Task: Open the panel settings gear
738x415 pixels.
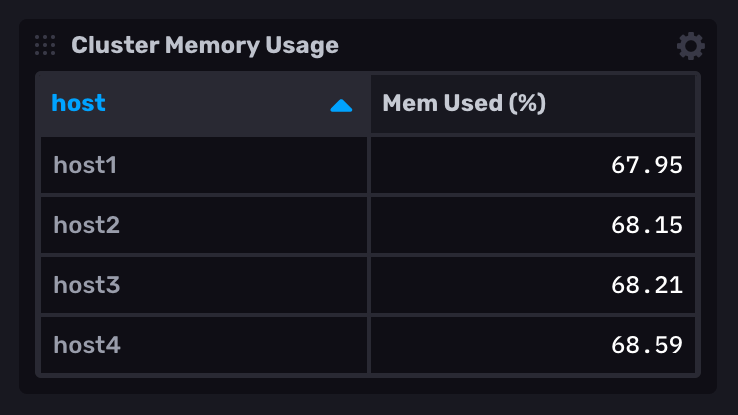Action: pos(690,46)
